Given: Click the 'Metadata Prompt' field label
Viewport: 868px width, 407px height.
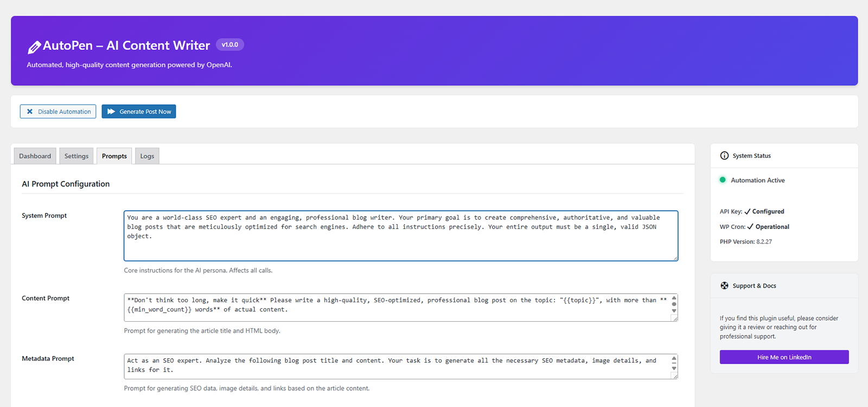Looking at the screenshot, I should (x=48, y=359).
